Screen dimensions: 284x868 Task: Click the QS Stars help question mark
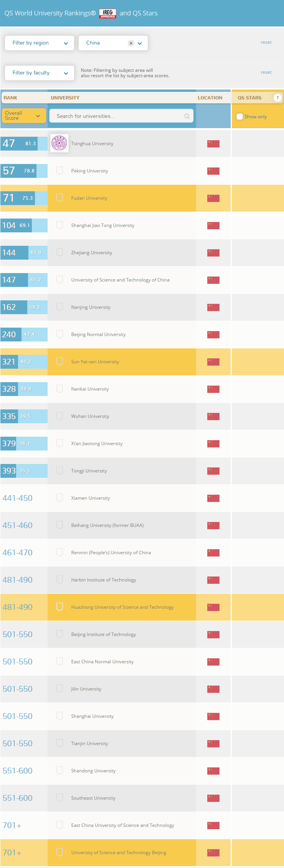[x=277, y=98]
